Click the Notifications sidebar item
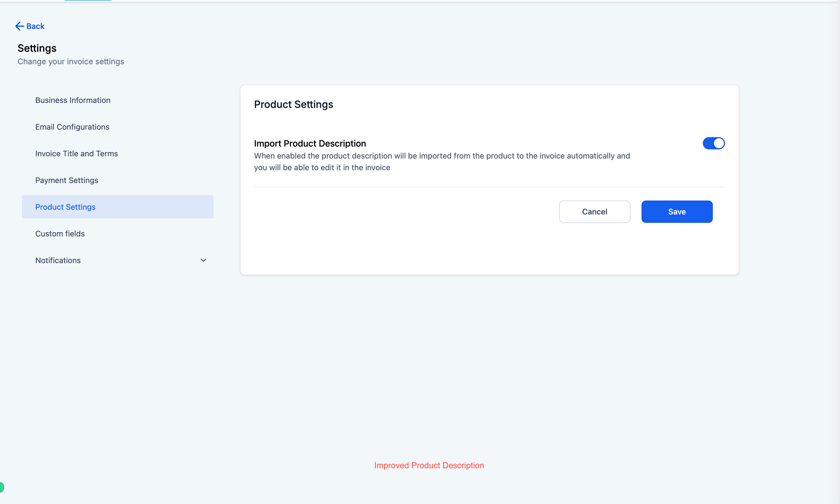This screenshot has height=504, width=840. point(58,261)
